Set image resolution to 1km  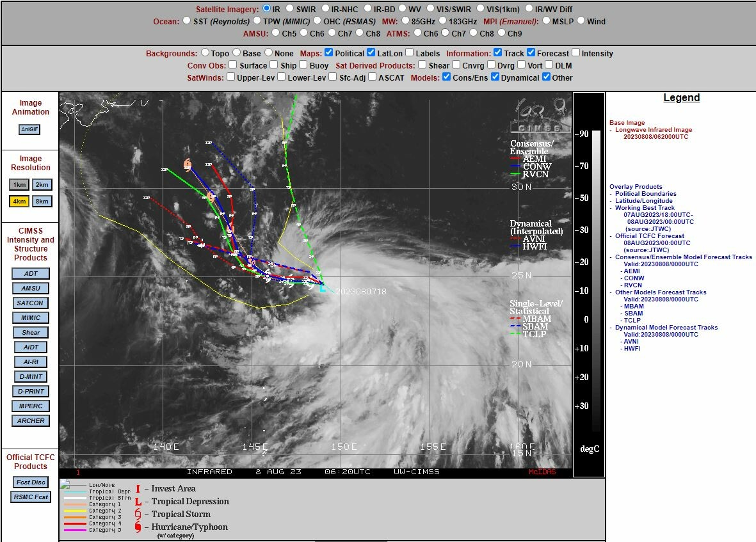[19, 184]
